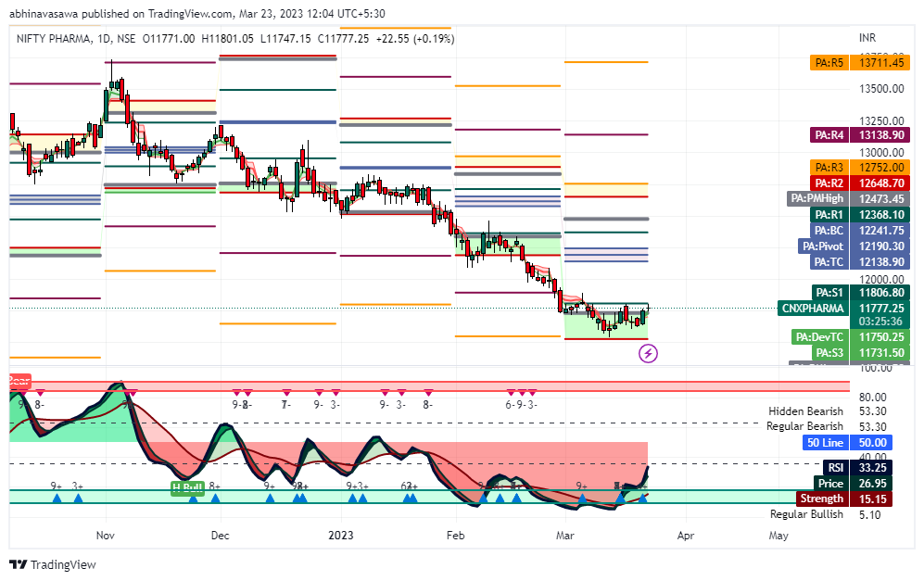Select the PA:PMHigh price label

[817, 198]
